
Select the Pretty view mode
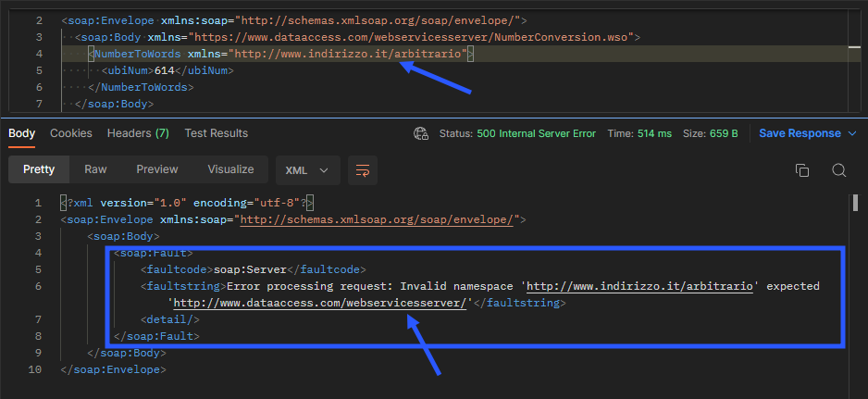[x=39, y=169]
